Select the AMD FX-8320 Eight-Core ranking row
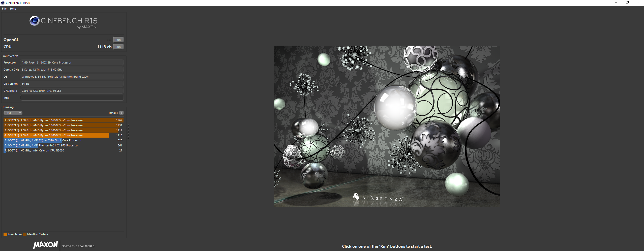 click(x=64, y=140)
